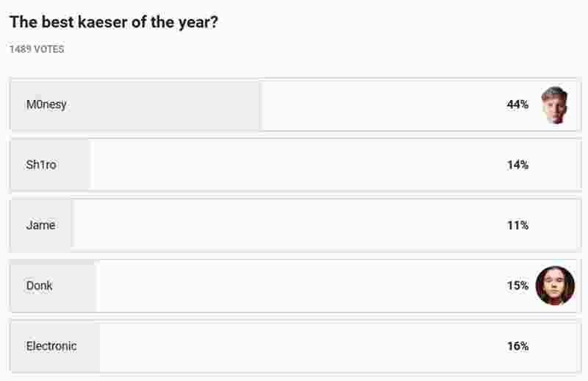Click the poll title 'The best kaeser of the year?'
The image size is (588, 381).
click(x=113, y=22)
